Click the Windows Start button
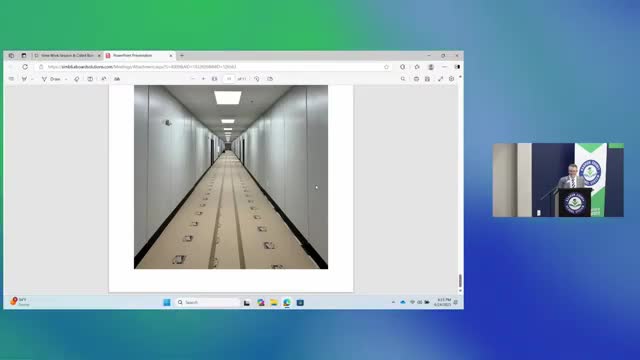This screenshot has width=640, height=360. [167, 302]
